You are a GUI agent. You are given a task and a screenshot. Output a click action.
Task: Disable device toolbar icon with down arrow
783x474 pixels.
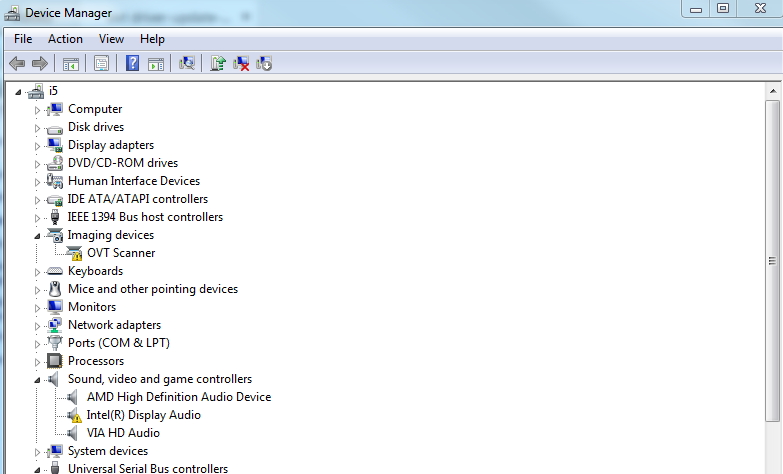[264, 63]
